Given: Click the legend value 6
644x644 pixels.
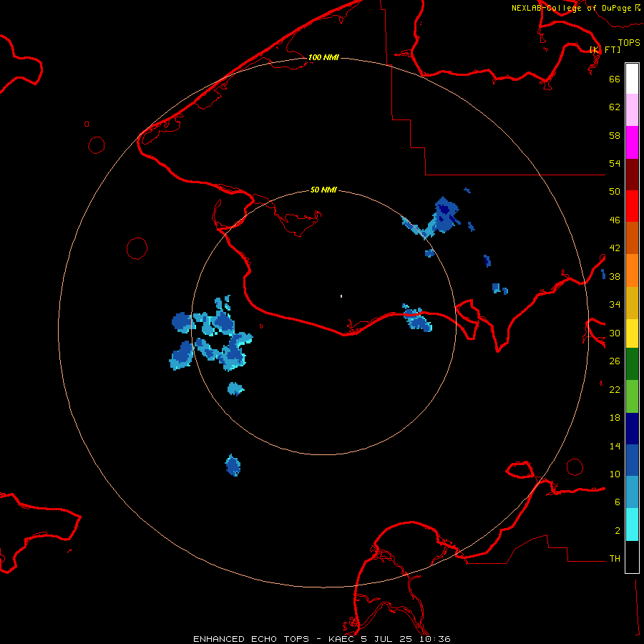Looking at the screenshot, I should coord(618,502).
